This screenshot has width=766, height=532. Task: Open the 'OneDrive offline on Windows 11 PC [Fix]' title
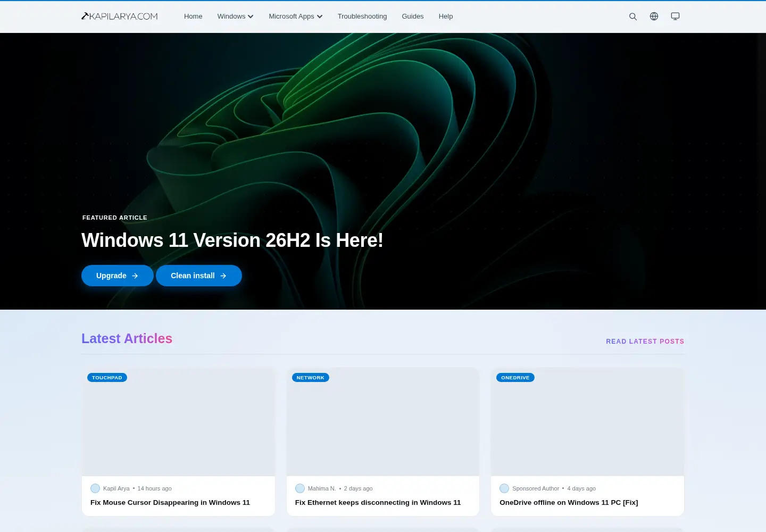569,503
